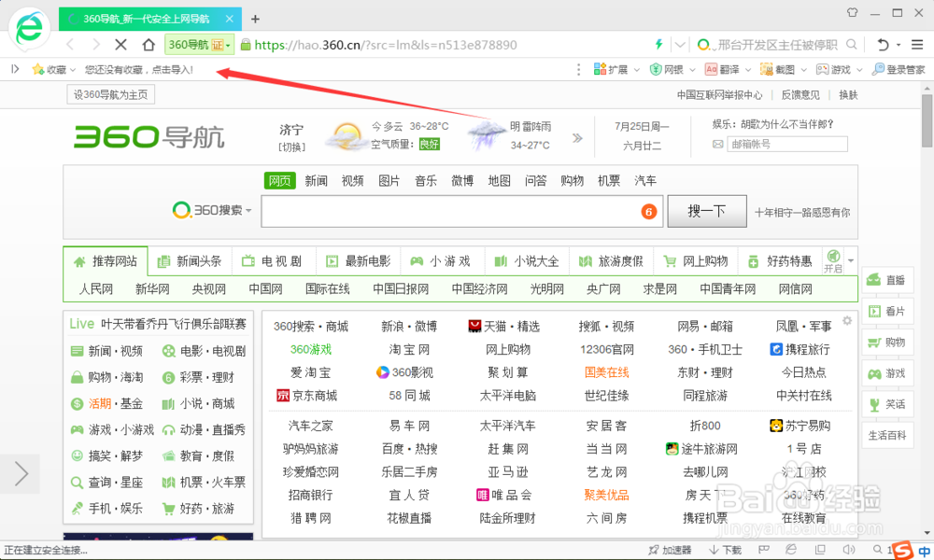Image resolution: width=934 pixels, height=560 pixels.
Task: Select the 视频 search tab
Action: (x=353, y=180)
